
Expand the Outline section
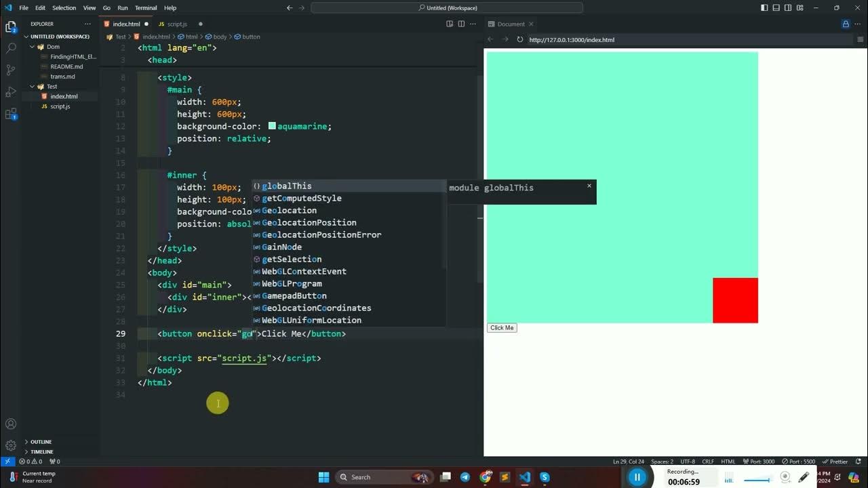[x=41, y=442]
